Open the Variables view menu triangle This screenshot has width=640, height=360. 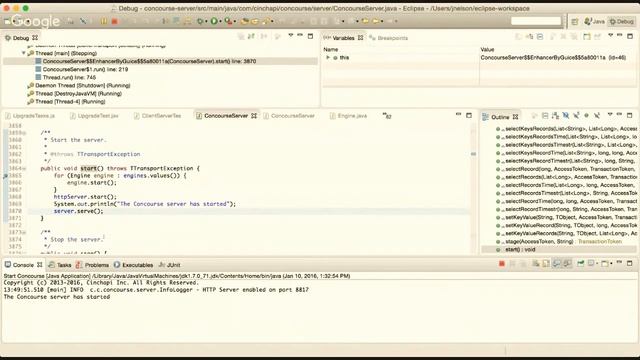point(611,36)
